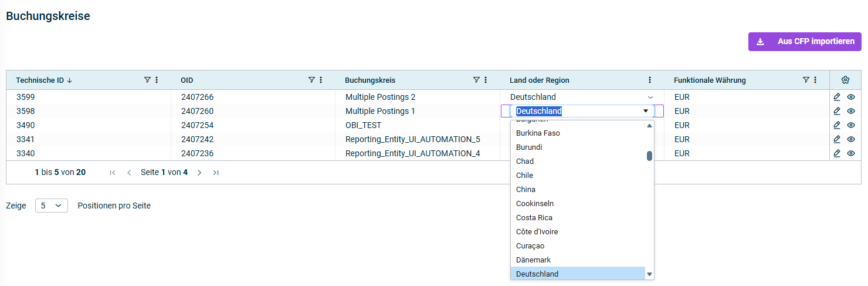View Reporting_Entity_UI_AUTOMATION_4 via eye icon
The width and height of the screenshot is (868, 286).
click(851, 153)
